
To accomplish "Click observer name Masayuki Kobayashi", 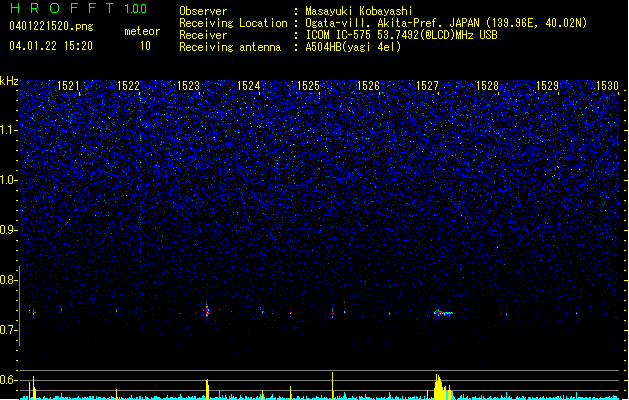I will click(x=359, y=11).
